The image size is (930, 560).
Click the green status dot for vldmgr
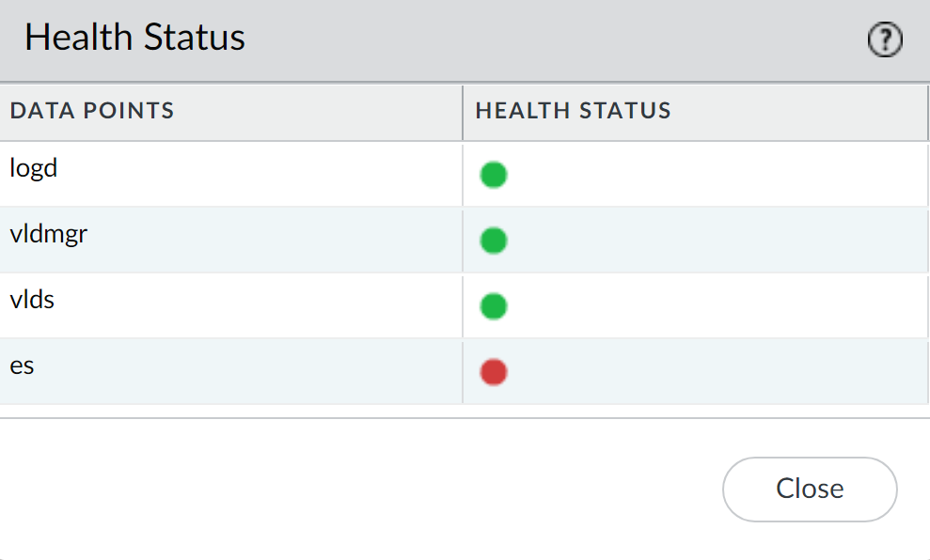(494, 241)
